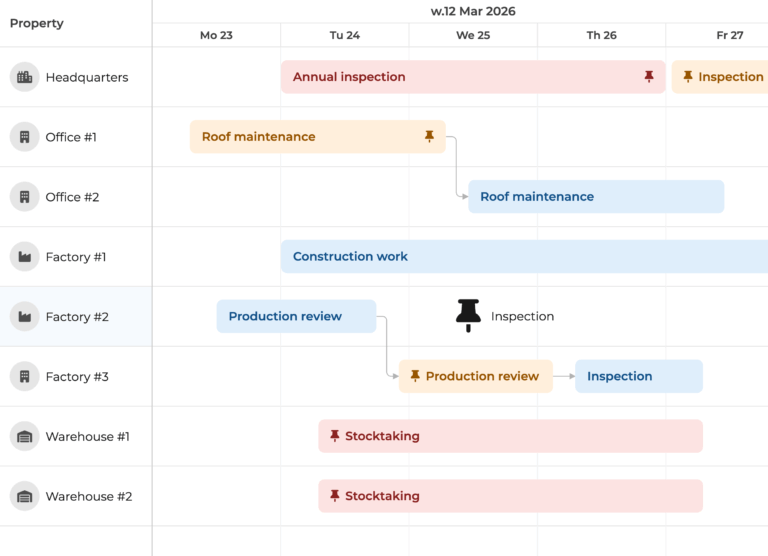Click the Office #1 building icon
The image size is (768, 556).
[25, 137]
